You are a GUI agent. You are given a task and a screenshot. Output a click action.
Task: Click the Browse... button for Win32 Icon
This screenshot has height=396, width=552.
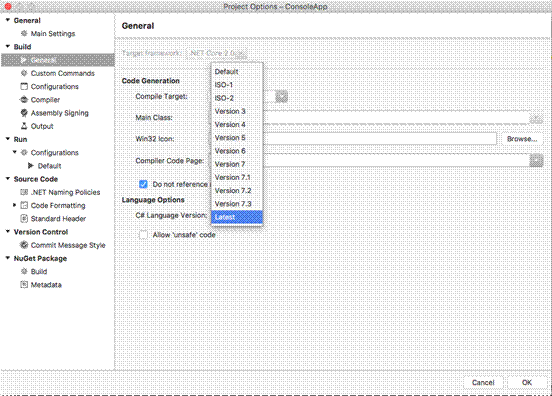[x=522, y=139]
